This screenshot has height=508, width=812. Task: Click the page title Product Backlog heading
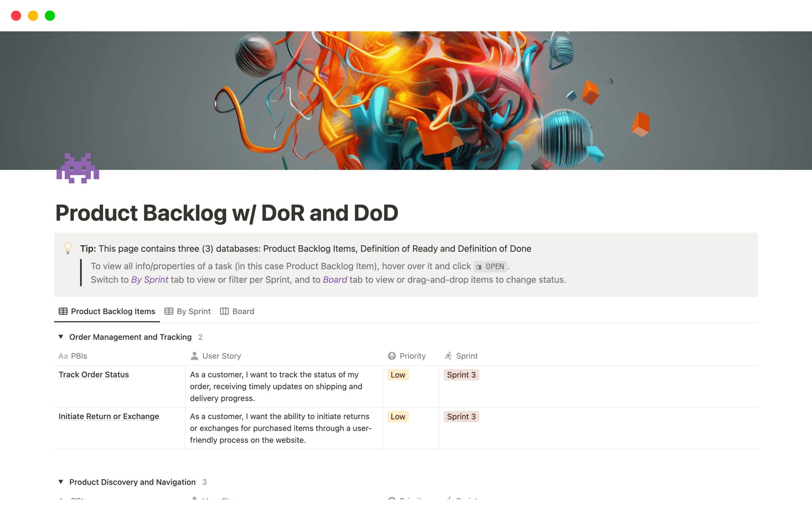(227, 213)
